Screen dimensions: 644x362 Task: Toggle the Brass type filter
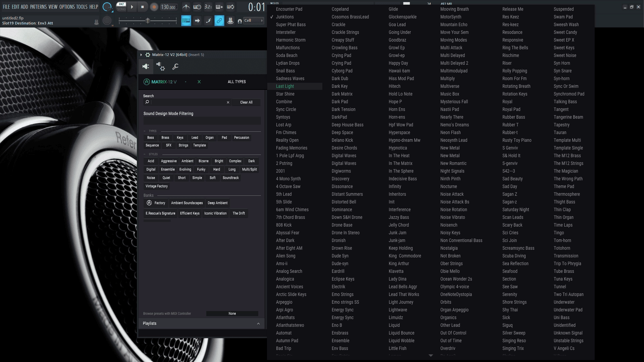tap(165, 137)
